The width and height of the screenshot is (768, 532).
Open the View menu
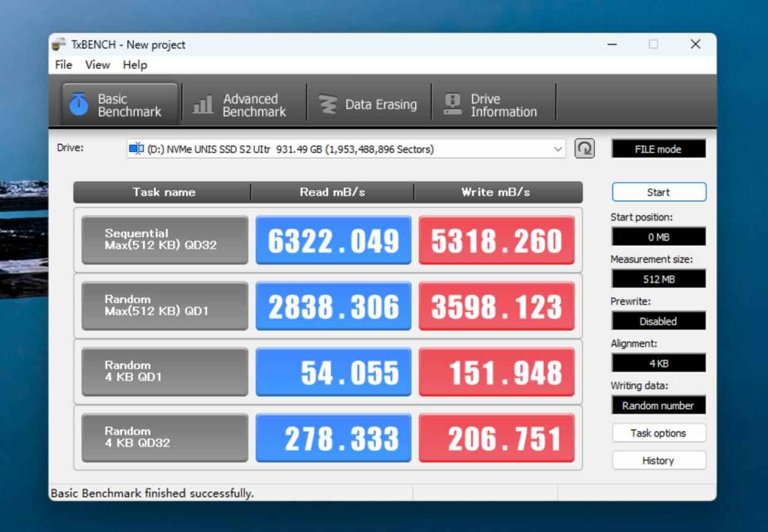point(97,65)
